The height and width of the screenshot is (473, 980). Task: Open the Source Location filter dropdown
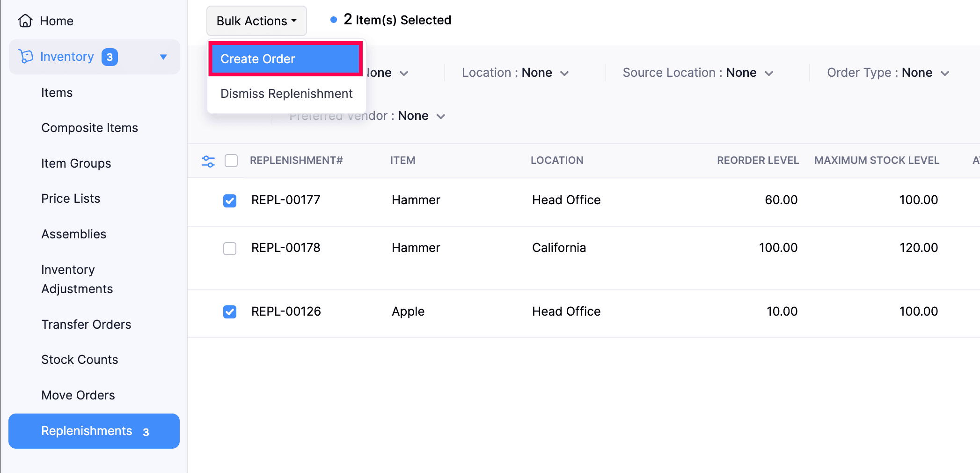pos(697,73)
